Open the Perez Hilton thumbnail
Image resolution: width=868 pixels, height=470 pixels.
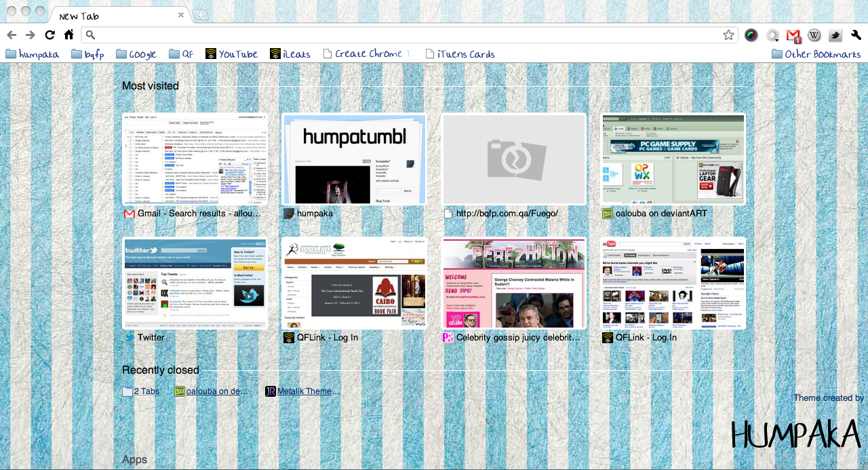pos(513,283)
